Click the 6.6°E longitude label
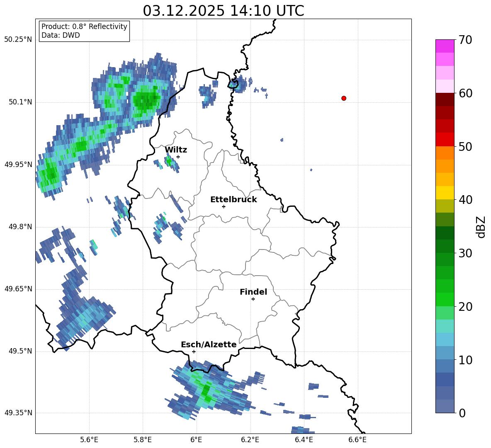Image resolution: width=491 pixels, height=448 pixels. (x=357, y=440)
